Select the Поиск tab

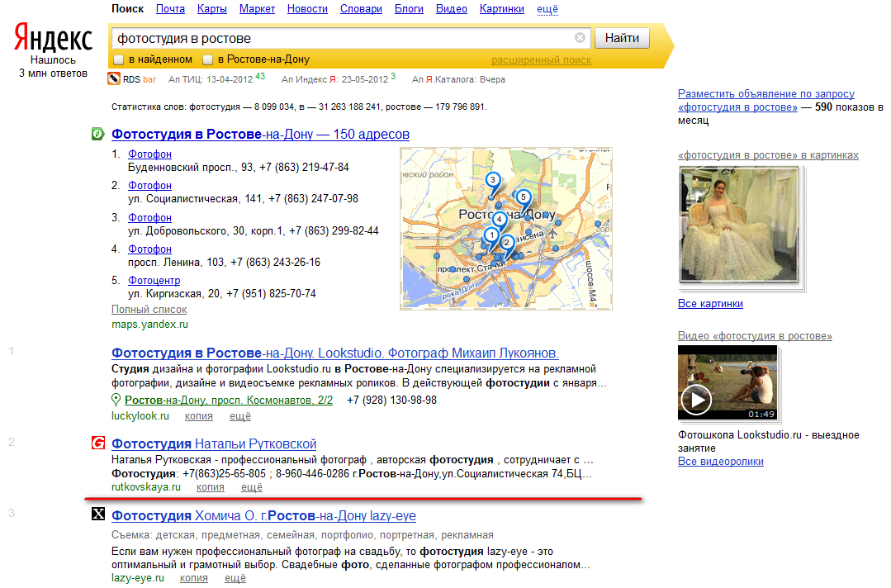click(x=127, y=9)
